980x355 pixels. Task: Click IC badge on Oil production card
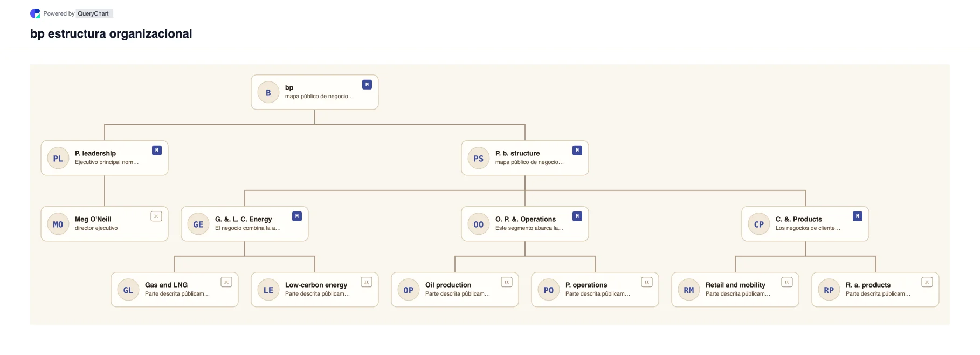pos(507,282)
